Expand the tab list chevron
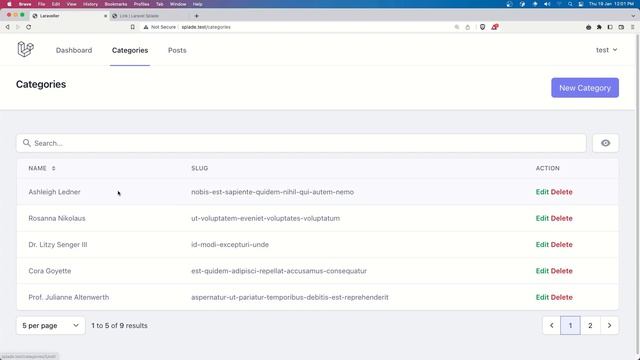 [x=633, y=16]
